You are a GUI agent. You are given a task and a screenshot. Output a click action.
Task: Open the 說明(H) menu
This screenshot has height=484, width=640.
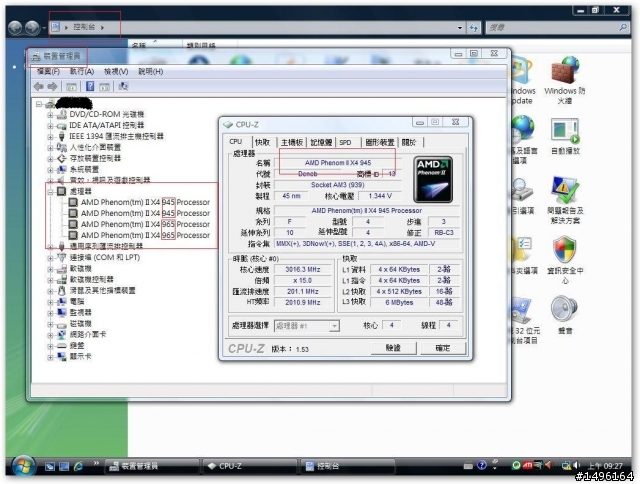151,72
